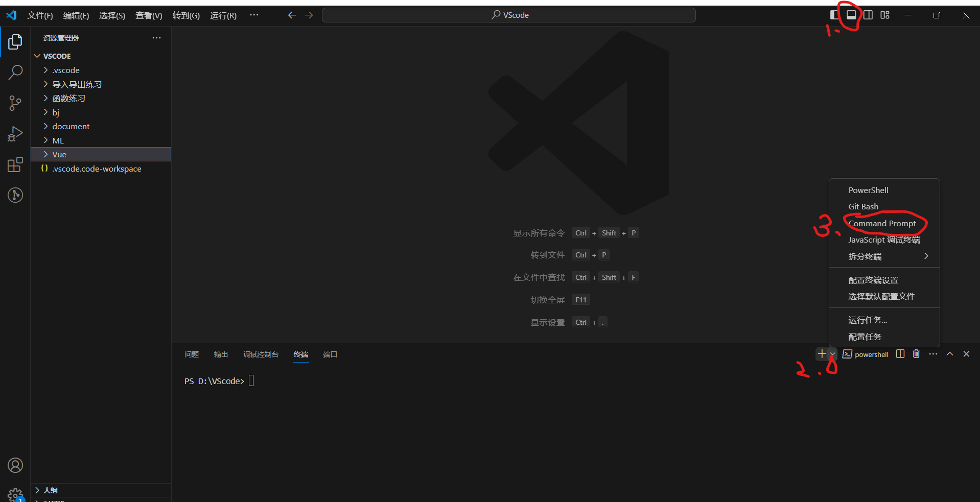Open the Accounts icon in activity bar
This screenshot has height=502, width=980.
click(15, 465)
